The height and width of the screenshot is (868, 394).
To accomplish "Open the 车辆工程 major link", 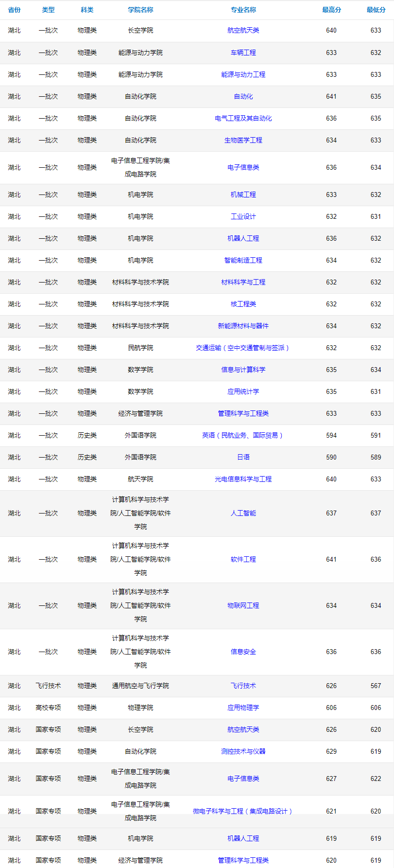I will [x=243, y=53].
